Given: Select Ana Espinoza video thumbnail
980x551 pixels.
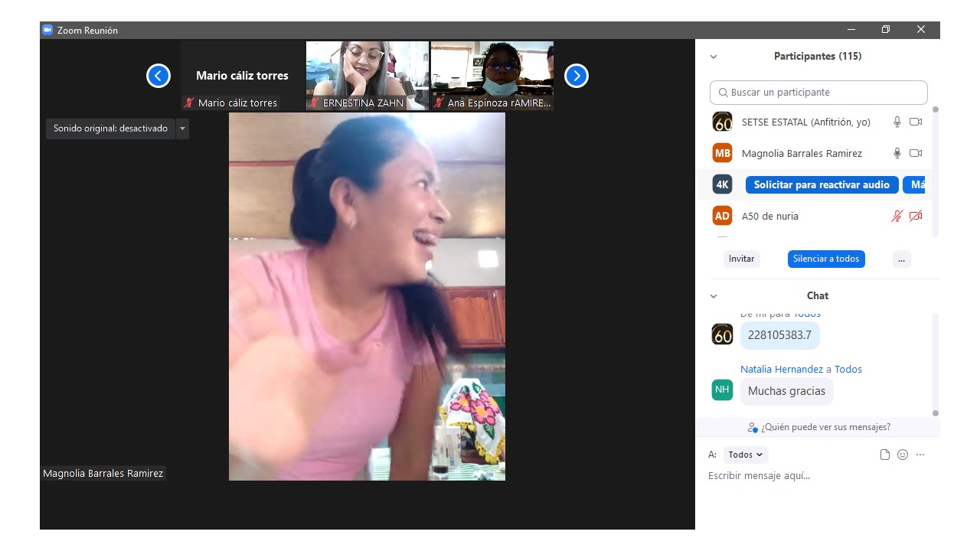Looking at the screenshot, I should [492, 76].
